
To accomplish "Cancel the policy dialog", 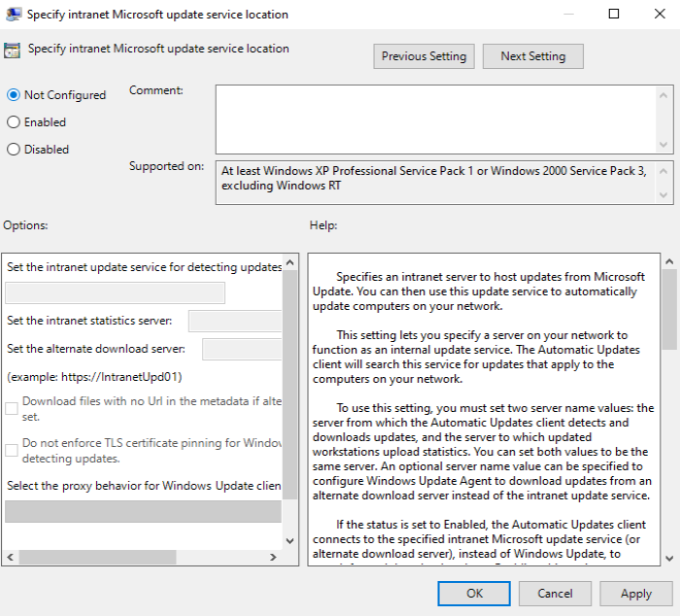I will [555, 594].
